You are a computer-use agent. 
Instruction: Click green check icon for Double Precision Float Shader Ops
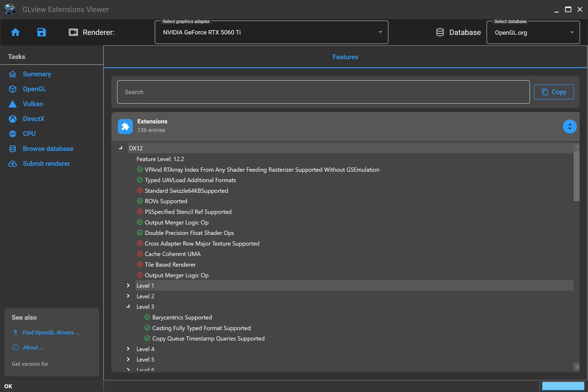(140, 233)
